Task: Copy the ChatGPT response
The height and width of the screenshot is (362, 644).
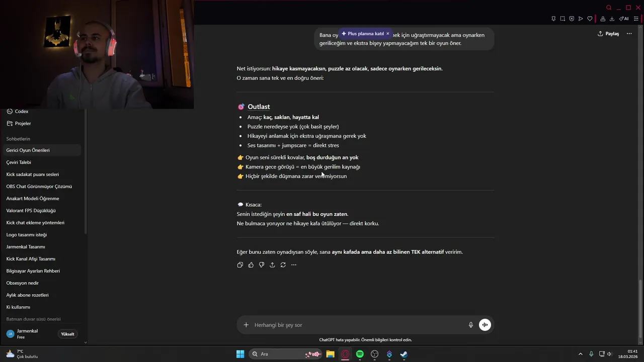Action: tap(240, 265)
